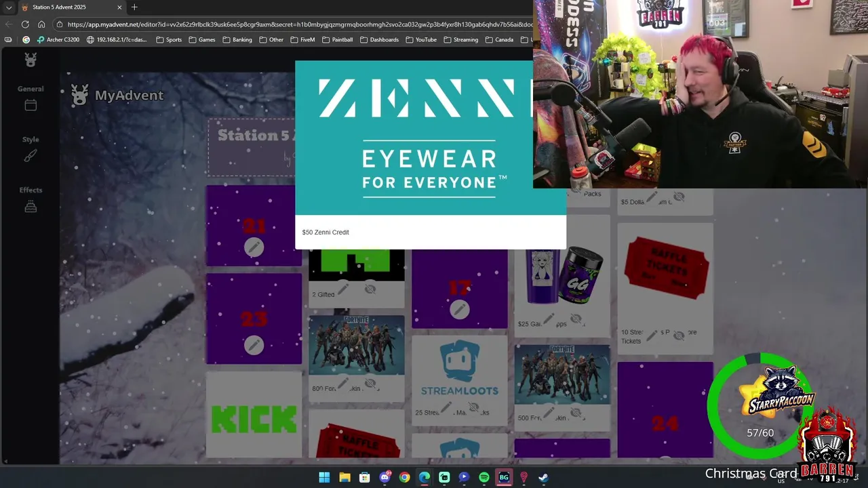Open the Paintball bookmarks folder

337,40
